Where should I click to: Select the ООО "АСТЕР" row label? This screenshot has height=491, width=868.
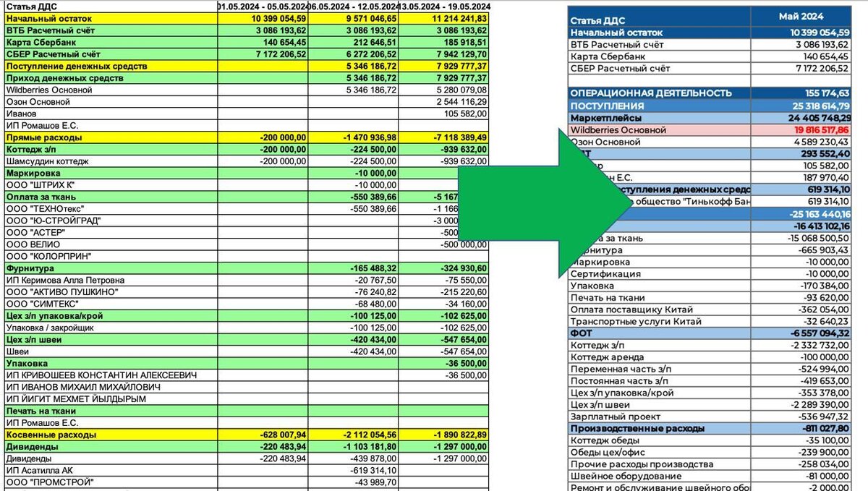click(35, 233)
